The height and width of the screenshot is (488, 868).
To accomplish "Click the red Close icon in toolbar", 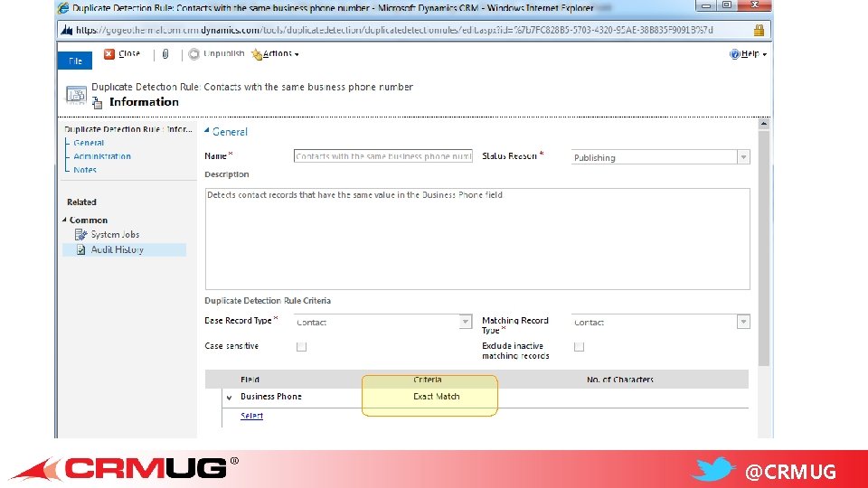I will click(109, 53).
